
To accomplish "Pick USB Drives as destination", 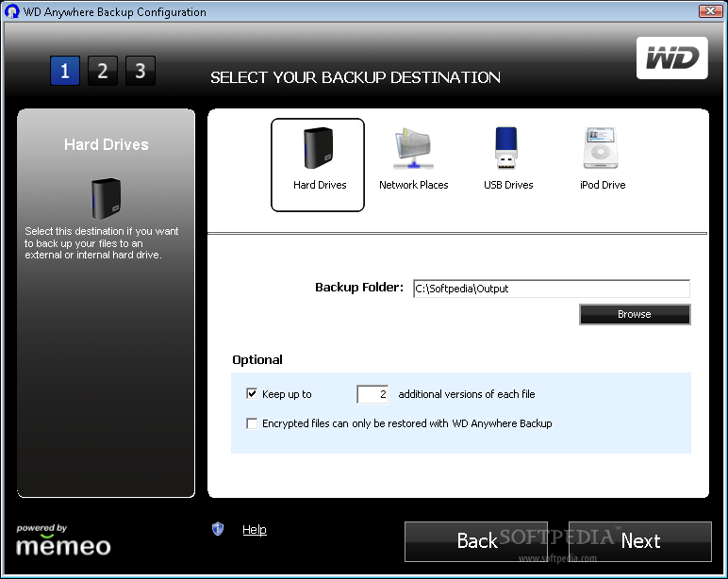I will tap(507, 157).
